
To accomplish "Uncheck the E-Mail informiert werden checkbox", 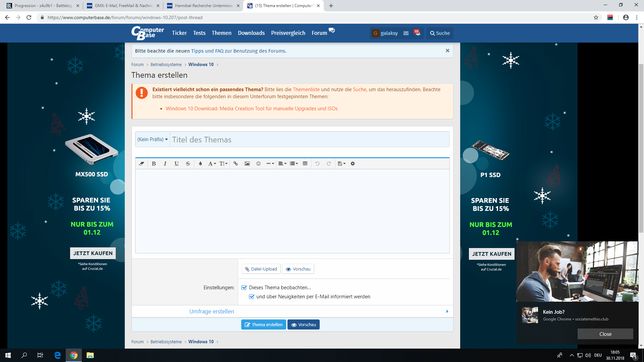I will coord(252,297).
